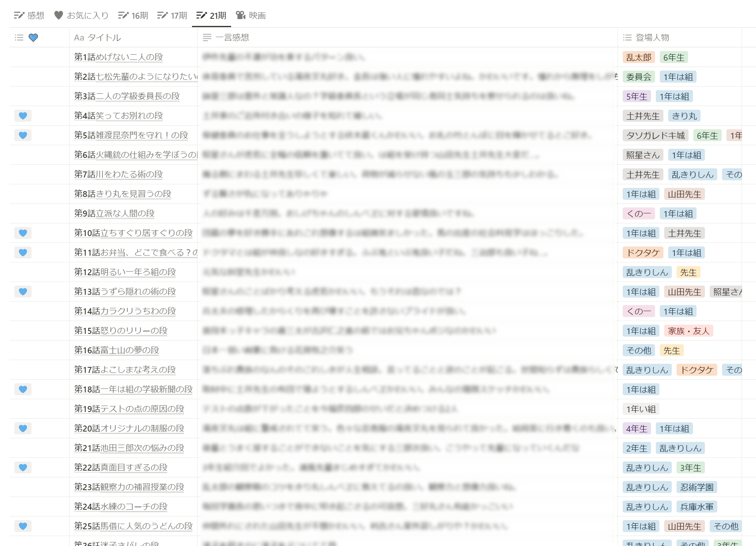
Task: Click the heart tag on 第10話 row
Action: (23, 233)
